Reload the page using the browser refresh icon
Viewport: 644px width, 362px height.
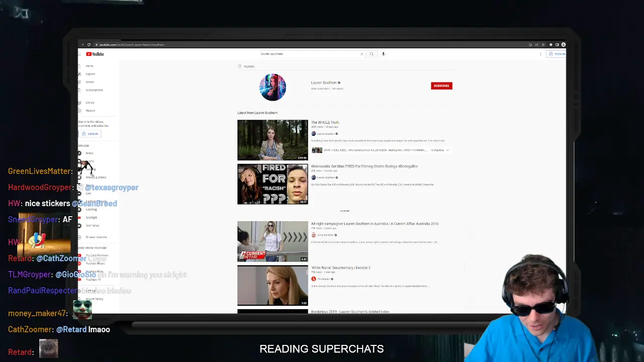tap(89, 45)
